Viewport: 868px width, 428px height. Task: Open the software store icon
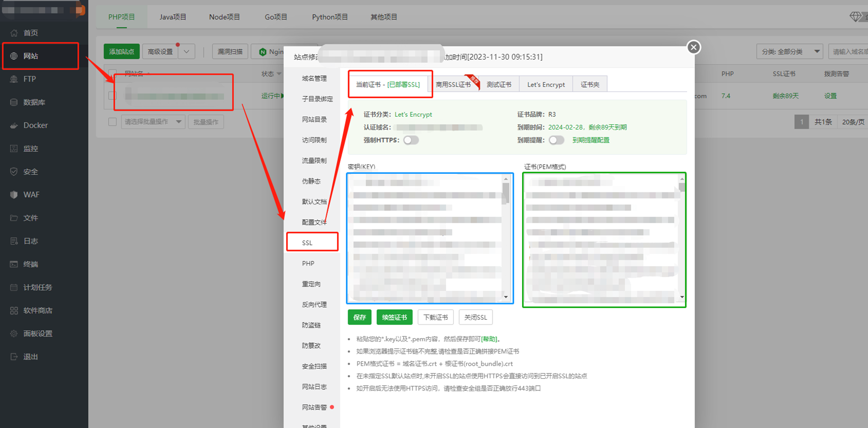[14, 311]
